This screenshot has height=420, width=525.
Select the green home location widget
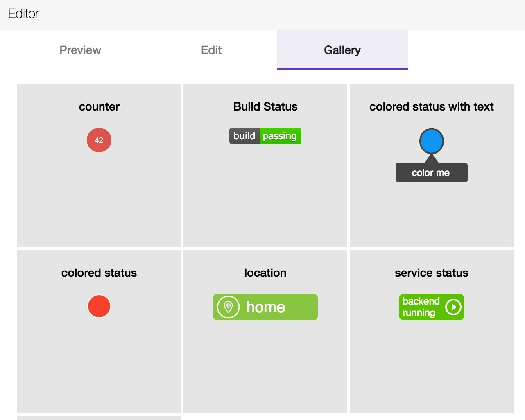[x=265, y=307]
